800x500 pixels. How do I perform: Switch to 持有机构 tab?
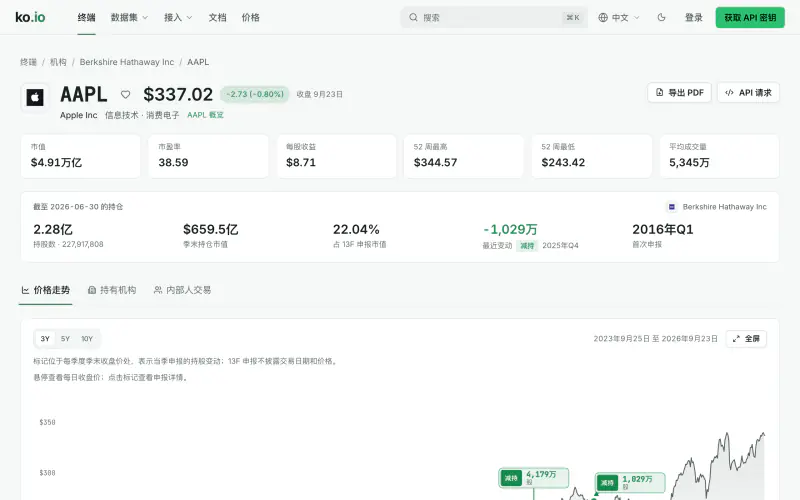[x=112, y=290]
